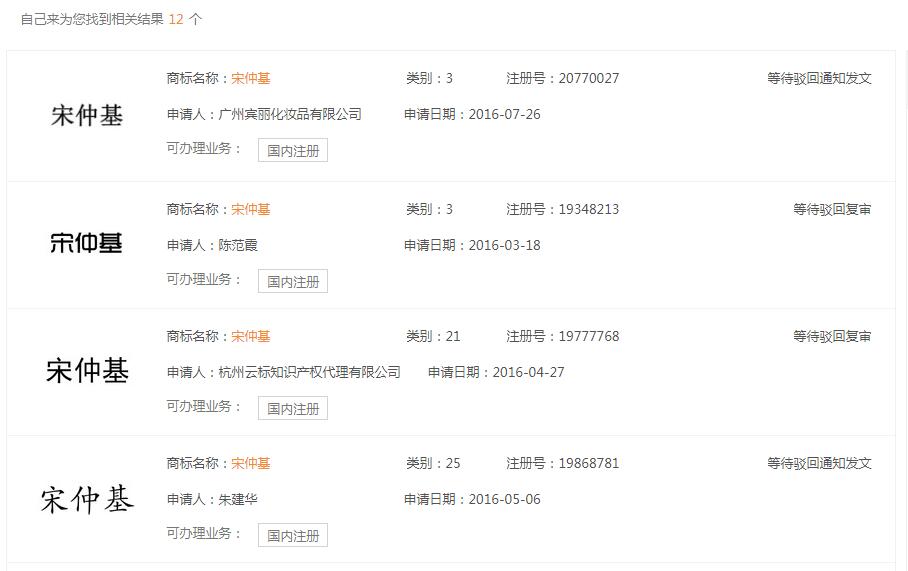Select registration number 19348213 text
Image resolution: width=908 pixels, height=571 pixels.
click(x=589, y=209)
